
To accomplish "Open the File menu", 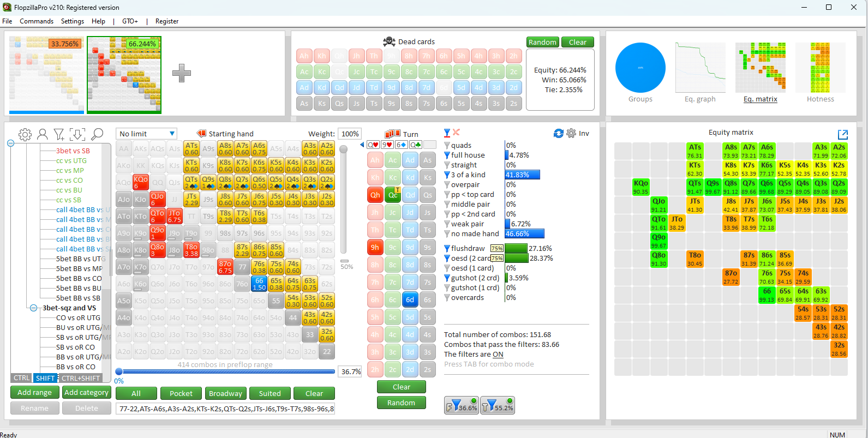I will [7, 21].
